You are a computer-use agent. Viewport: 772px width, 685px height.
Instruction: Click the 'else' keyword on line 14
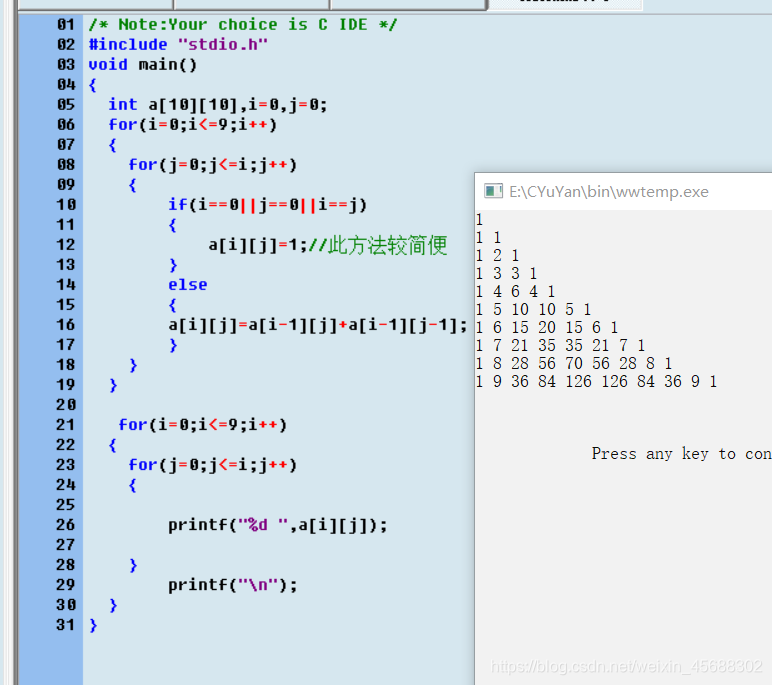188,285
